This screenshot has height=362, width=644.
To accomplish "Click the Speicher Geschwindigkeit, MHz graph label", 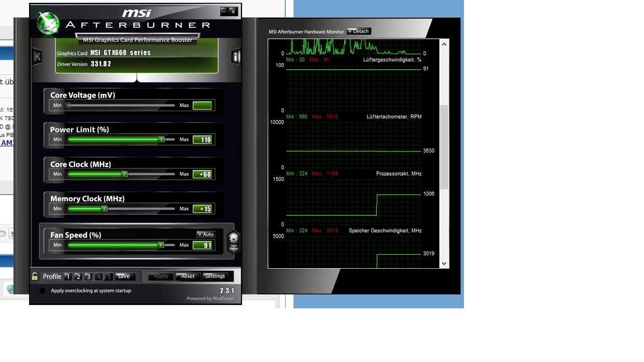I will tap(385, 231).
